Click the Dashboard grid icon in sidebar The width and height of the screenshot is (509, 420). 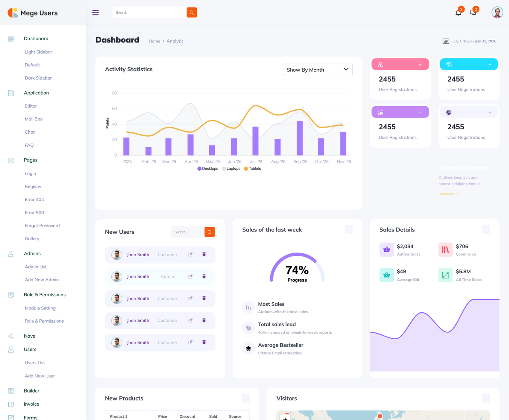click(x=11, y=39)
